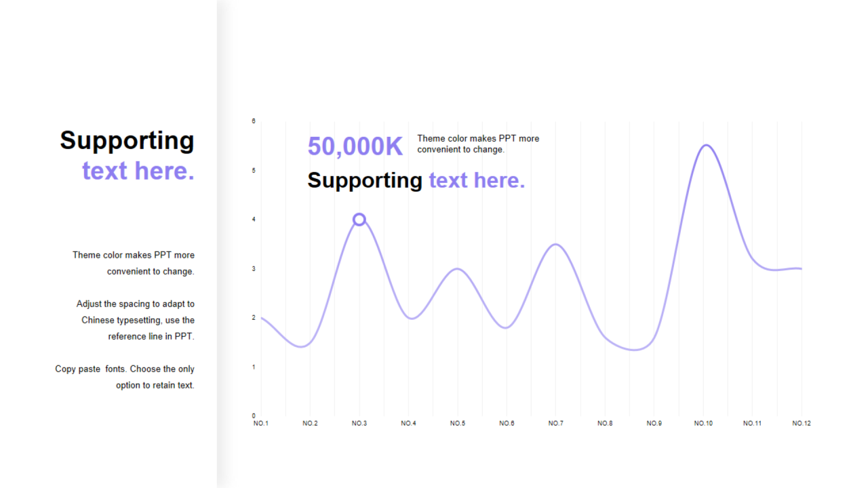Viewport: 868px width, 488px height.
Task: Select the y-axis label 0
Action: pyautogui.click(x=254, y=415)
